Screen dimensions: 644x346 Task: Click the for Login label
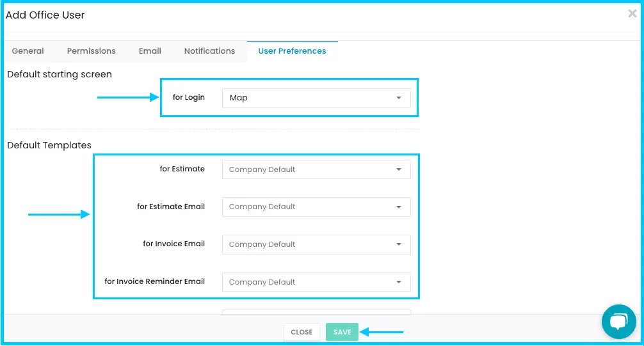pos(188,97)
